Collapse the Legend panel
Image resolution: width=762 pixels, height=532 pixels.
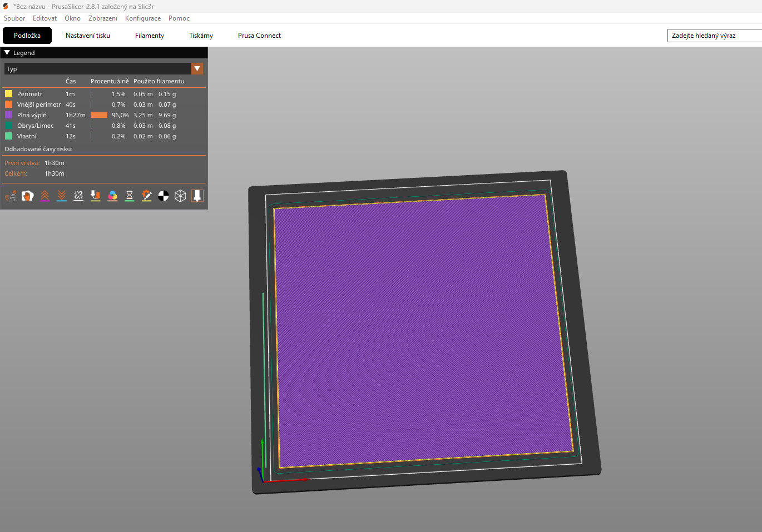7,52
